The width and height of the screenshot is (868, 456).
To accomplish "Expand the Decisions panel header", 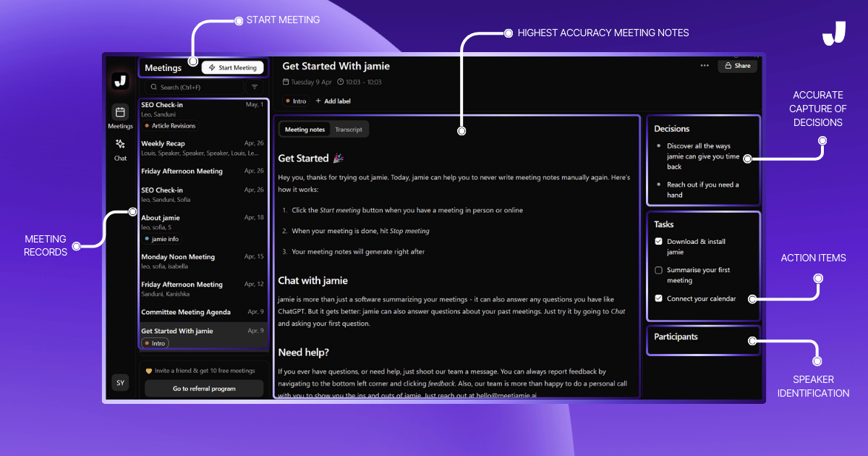I will 671,129.
